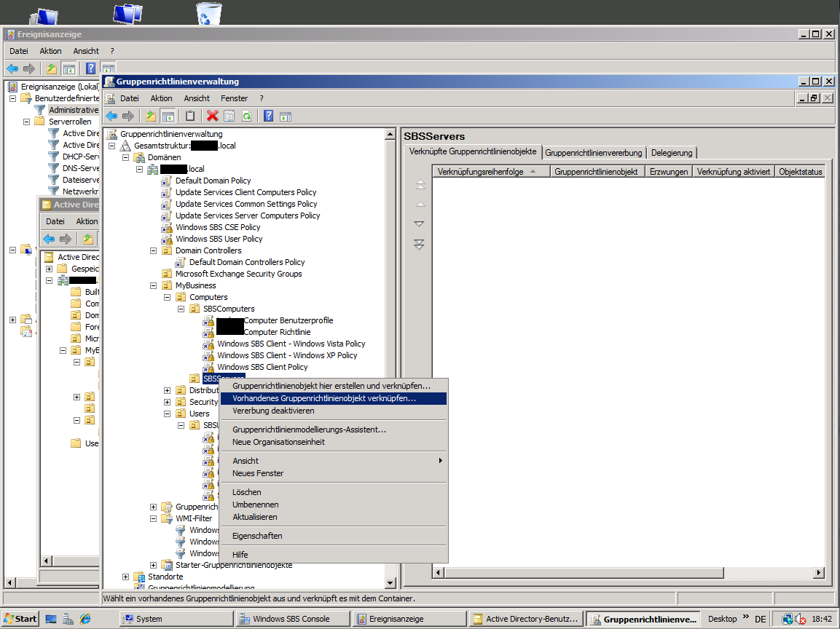Click Show Desktop icon in quick launch
This screenshot has height=629, width=840.
click(51, 619)
